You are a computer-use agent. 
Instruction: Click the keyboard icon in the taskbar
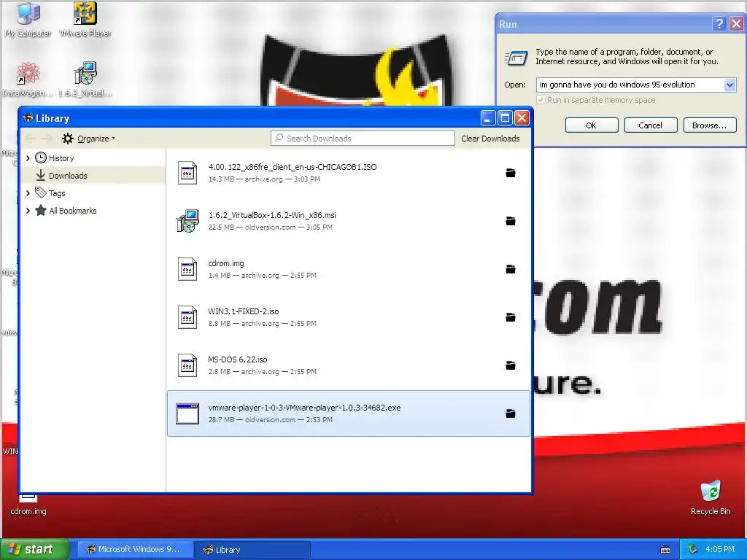[x=665, y=550]
